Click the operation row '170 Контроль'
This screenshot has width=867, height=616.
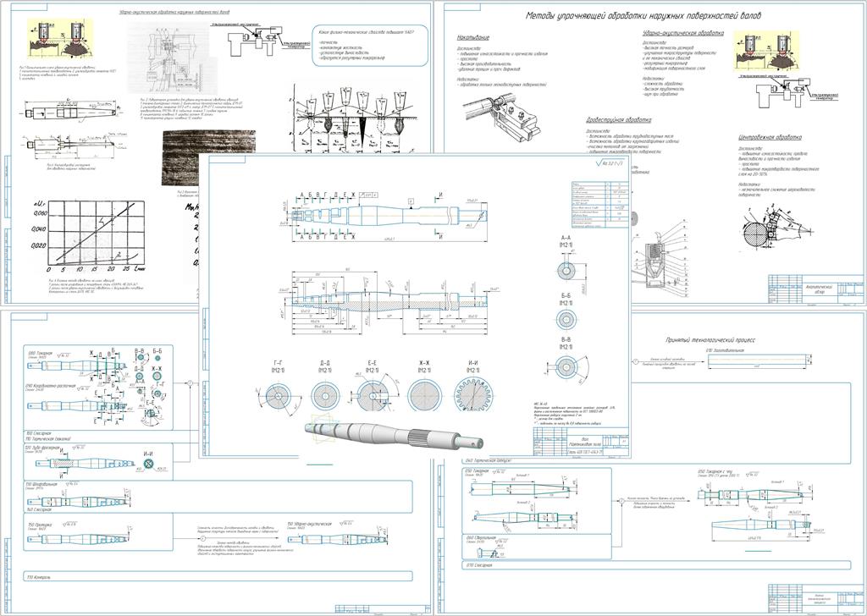[218, 577]
